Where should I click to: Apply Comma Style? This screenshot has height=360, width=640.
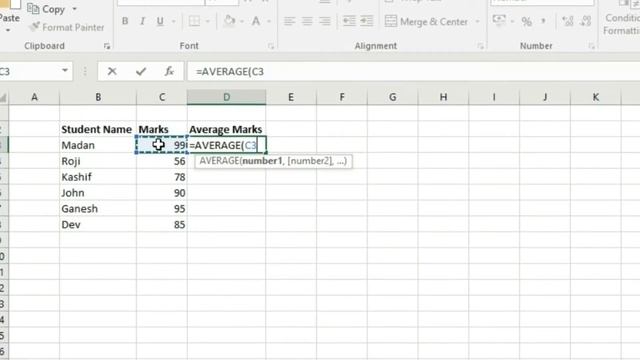tap(543, 21)
